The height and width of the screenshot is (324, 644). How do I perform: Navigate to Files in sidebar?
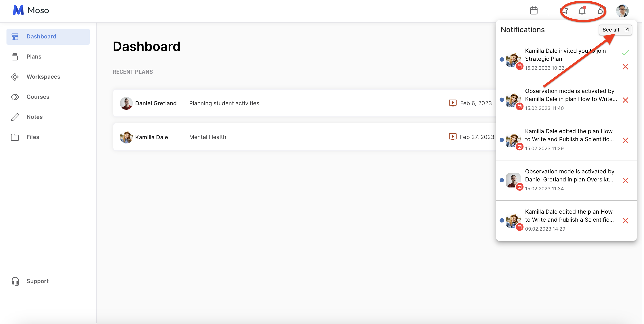tap(33, 137)
